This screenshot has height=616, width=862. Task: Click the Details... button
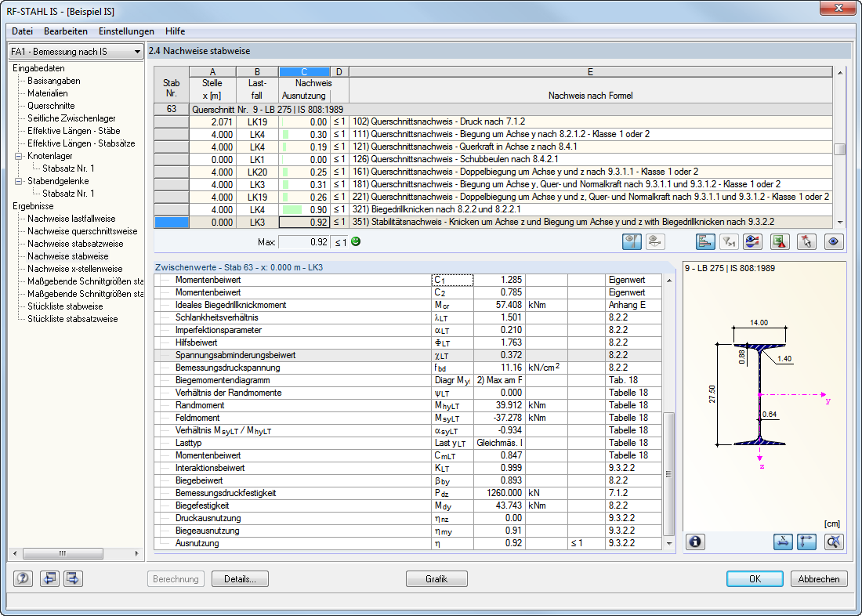(x=241, y=578)
